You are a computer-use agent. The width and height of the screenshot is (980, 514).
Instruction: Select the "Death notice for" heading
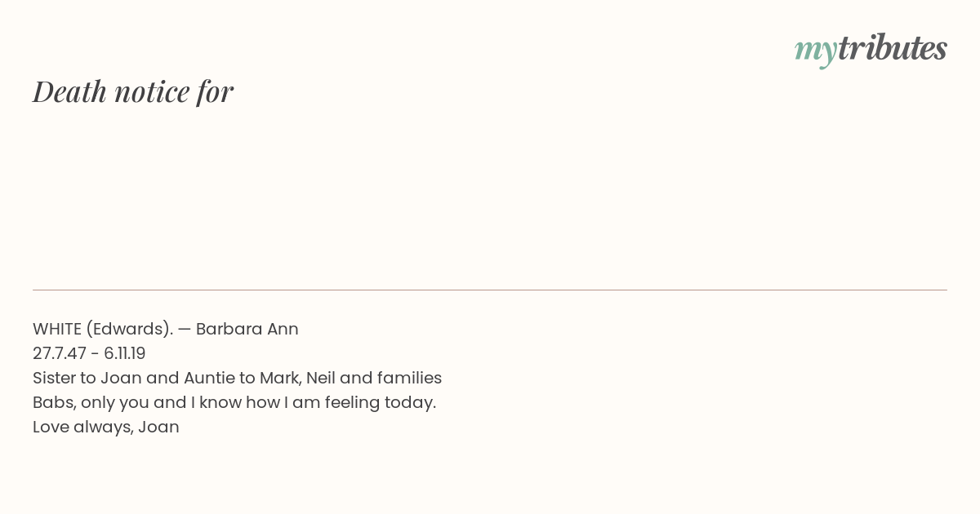[x=133, y=91]
